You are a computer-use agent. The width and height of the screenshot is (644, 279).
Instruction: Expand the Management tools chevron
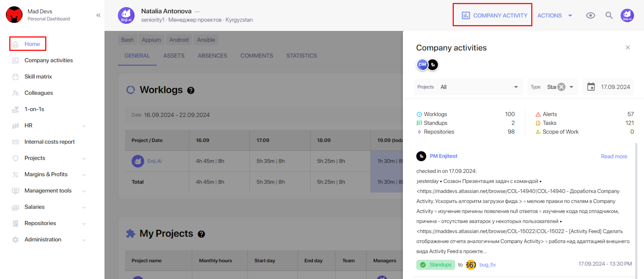pos(84,191)
